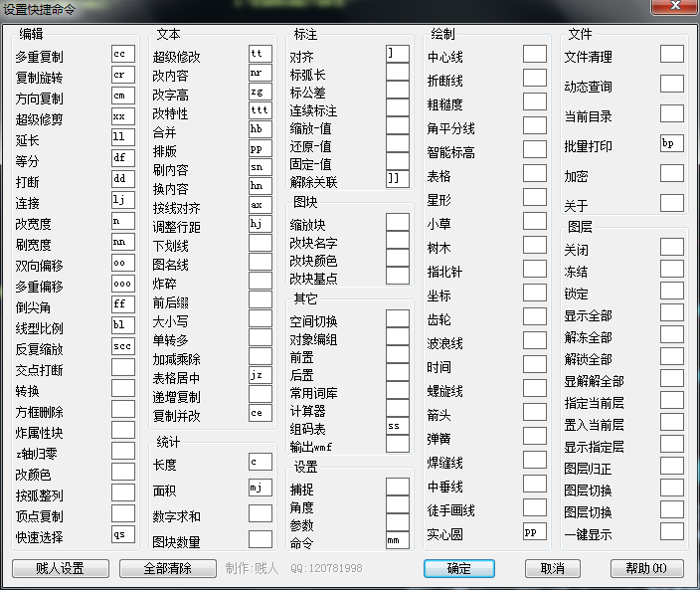Image resolution: width=700 pixels, height=590 pixels.
Task: Select the 捕捉 shortcut field
Action: (398, 487)
